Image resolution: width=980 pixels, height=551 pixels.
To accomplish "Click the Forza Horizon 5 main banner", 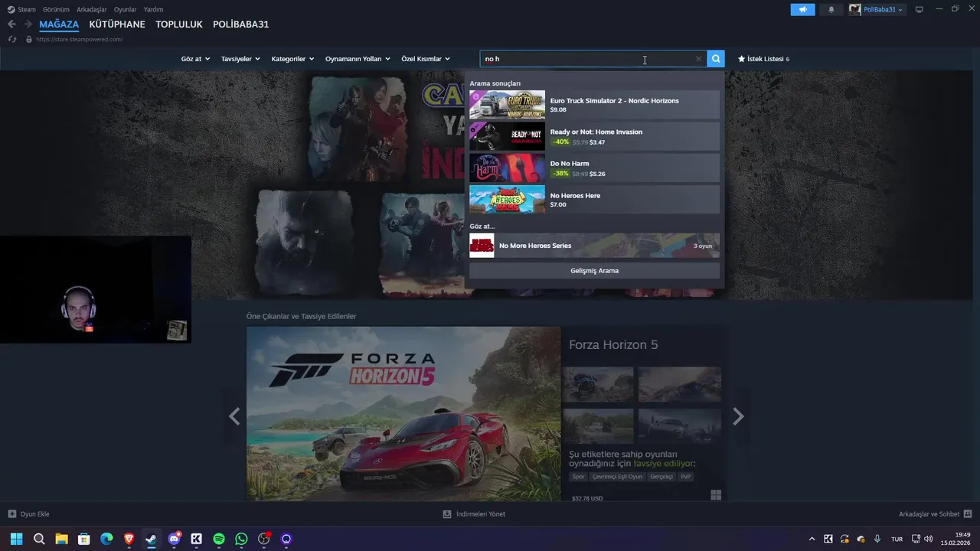I will coord(403,414).
